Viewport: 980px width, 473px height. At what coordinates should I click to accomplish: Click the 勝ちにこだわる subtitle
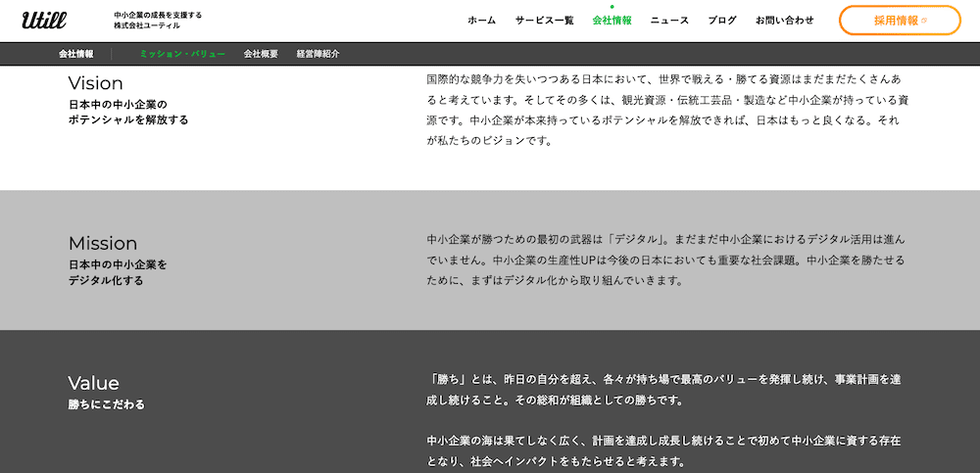106,404
